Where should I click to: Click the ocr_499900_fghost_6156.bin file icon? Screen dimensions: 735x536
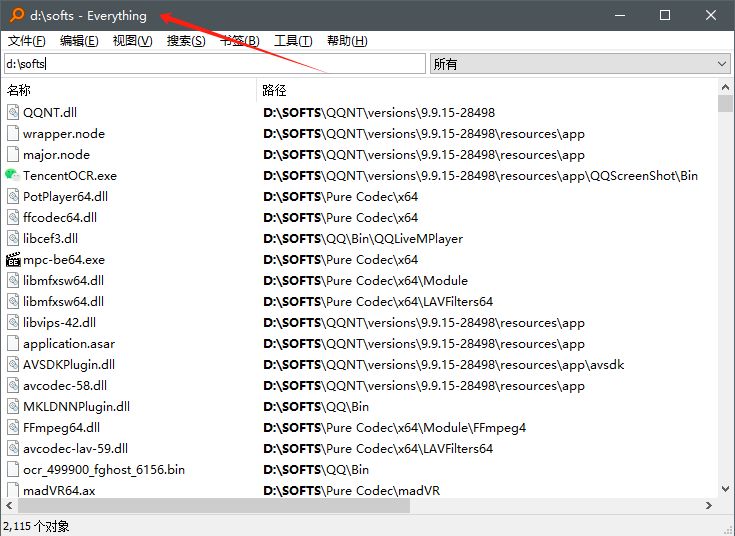click(13, 469)
